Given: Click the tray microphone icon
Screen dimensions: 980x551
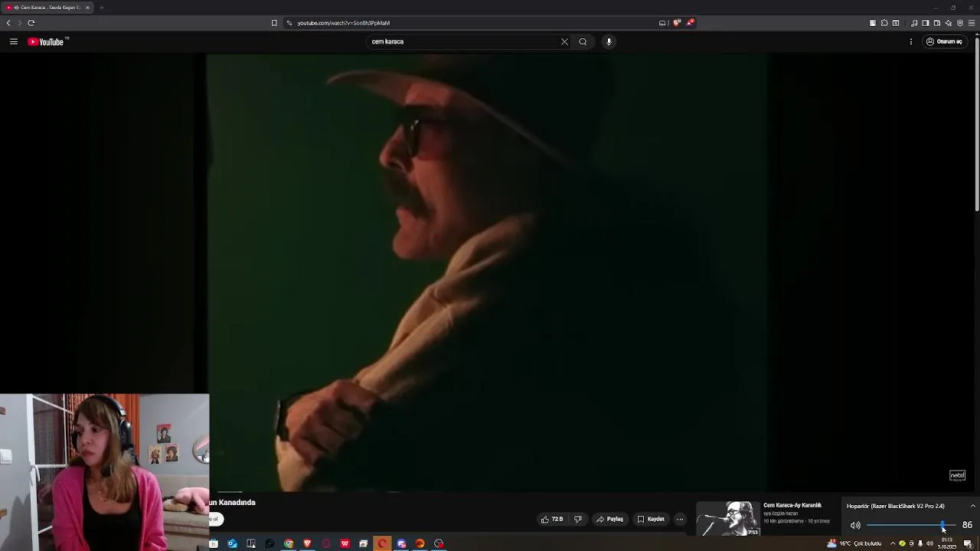Looking at the screenshot, I should tap(920, 543).
